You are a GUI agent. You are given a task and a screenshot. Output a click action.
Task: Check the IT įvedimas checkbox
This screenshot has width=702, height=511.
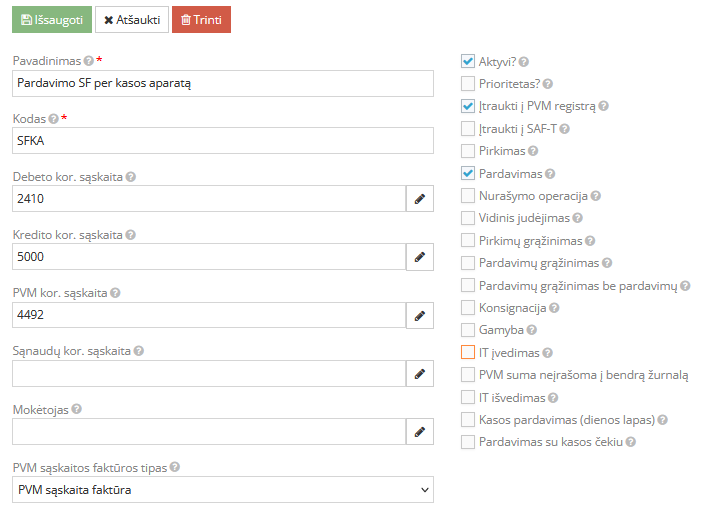coord(468,352)
